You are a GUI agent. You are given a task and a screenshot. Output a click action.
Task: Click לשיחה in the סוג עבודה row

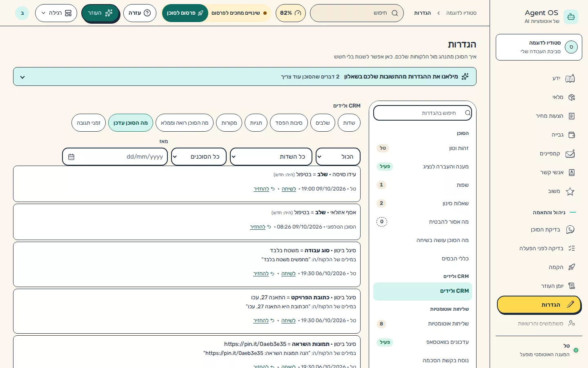click(x=288, y=274)
